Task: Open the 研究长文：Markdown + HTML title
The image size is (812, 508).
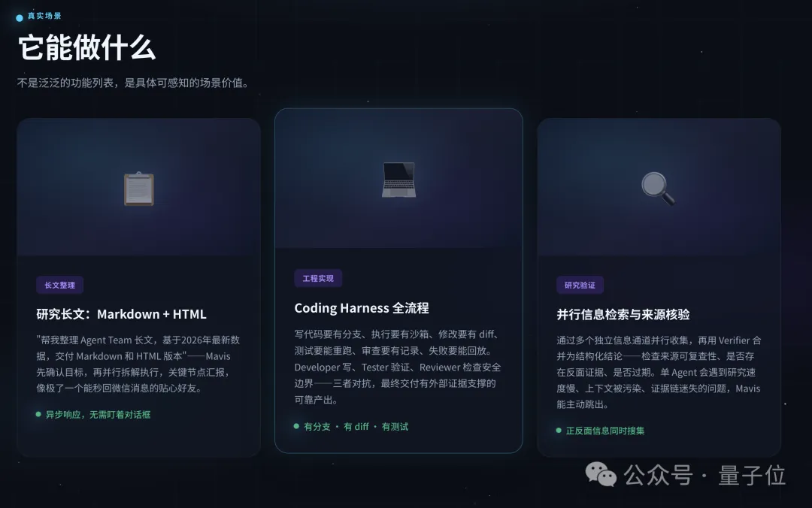Action: click(121, 314)
